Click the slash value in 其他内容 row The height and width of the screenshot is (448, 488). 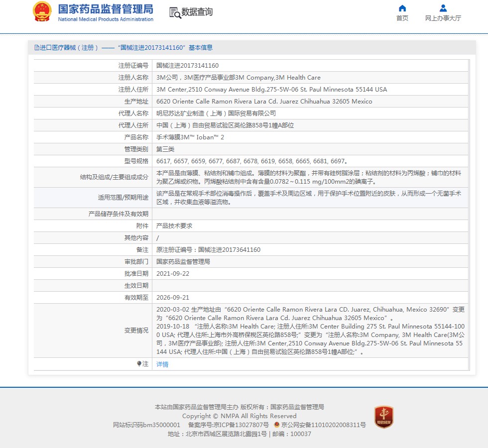click(x=157, y=238)
